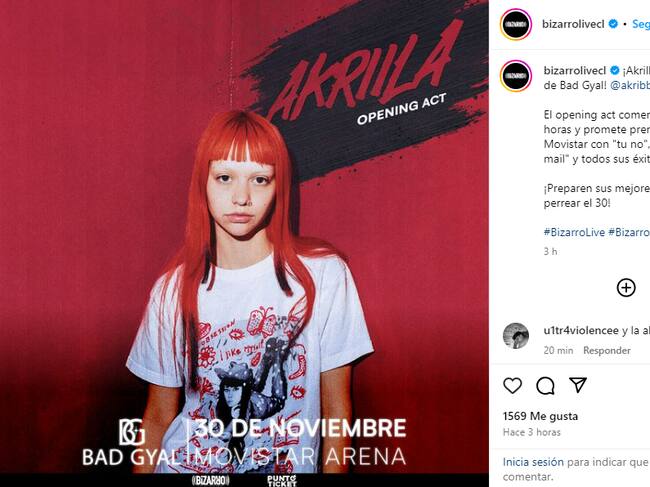Image resolution: width=650 pixels, height=487 pixels.
Task: Load more comments with plus circle
Action: coord(626,288)
